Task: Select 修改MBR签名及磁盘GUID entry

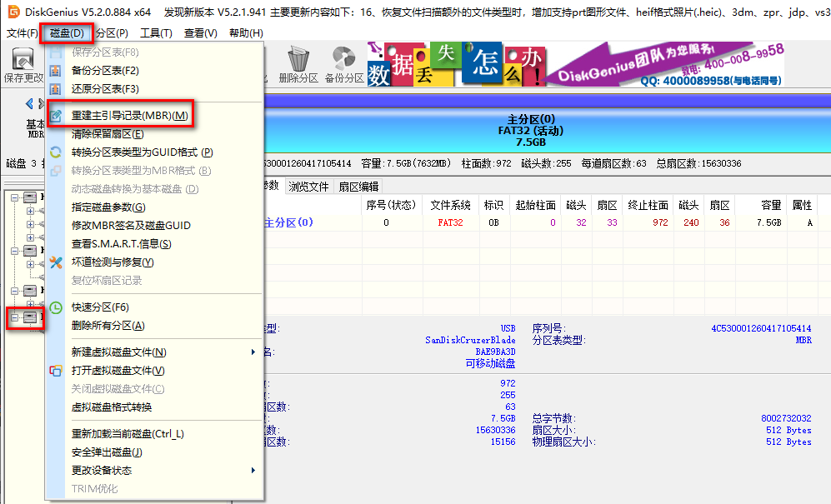Action: click(x=131, y=225)
